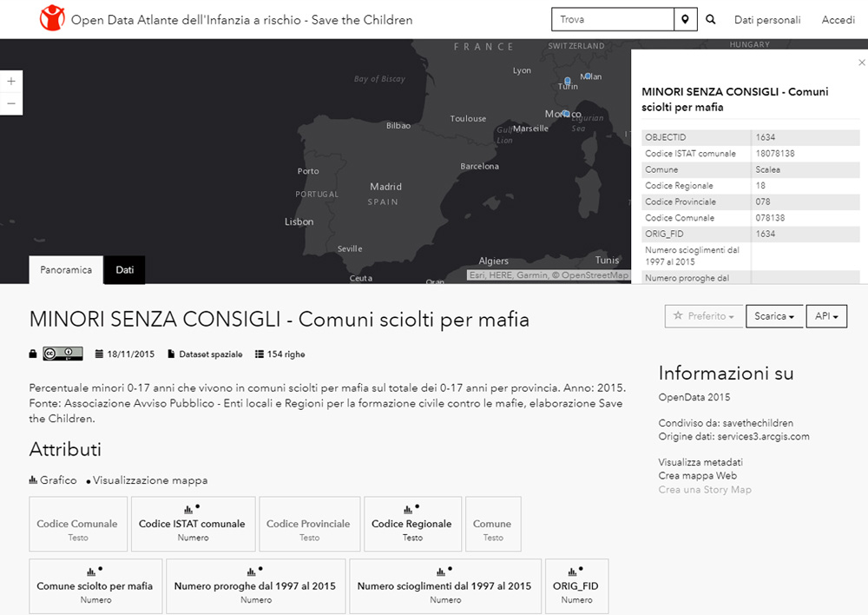Click the site title Open Data Atlante link
Image resolution: width=868 pixels, height=615 pixels.
(x=242, y=20)
